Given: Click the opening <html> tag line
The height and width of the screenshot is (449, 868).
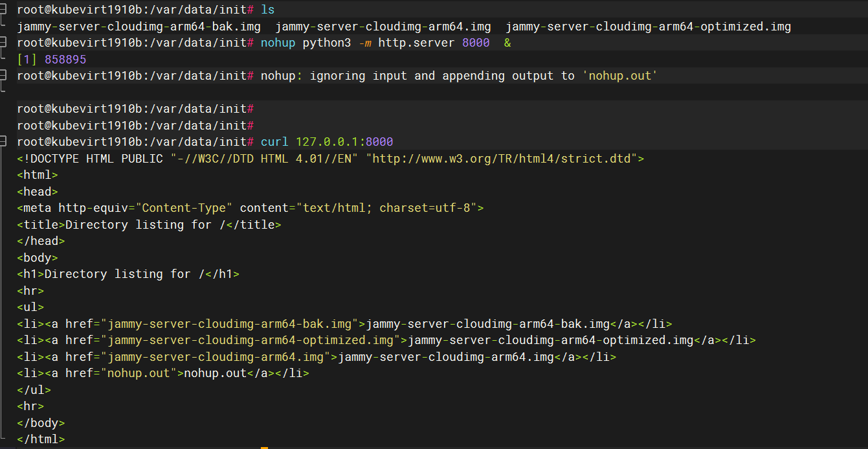Looking at the screenshot, I should coord(38,175).
